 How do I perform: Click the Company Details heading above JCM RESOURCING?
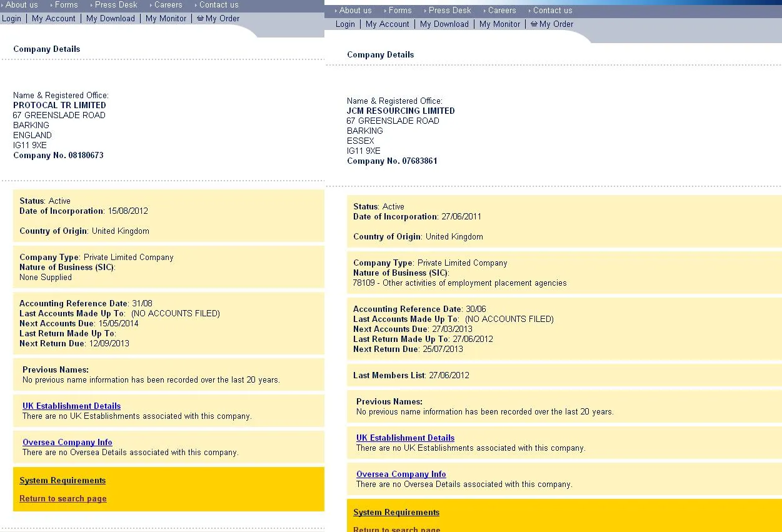click(381, 55)
